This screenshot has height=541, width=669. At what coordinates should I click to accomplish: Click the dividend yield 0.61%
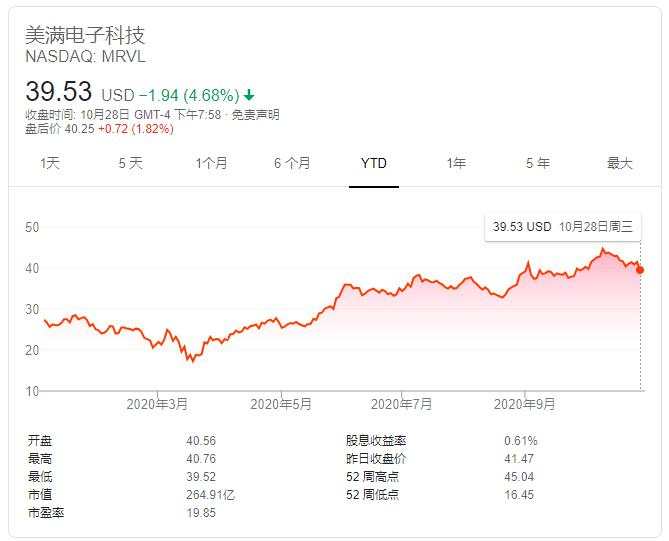tap(521, 441)
